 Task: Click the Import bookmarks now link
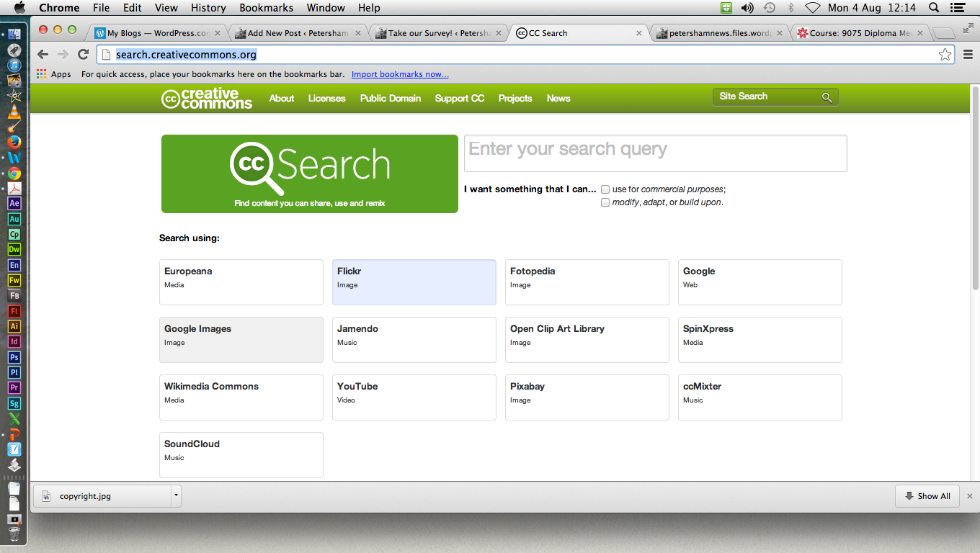[x=400, y=74]
